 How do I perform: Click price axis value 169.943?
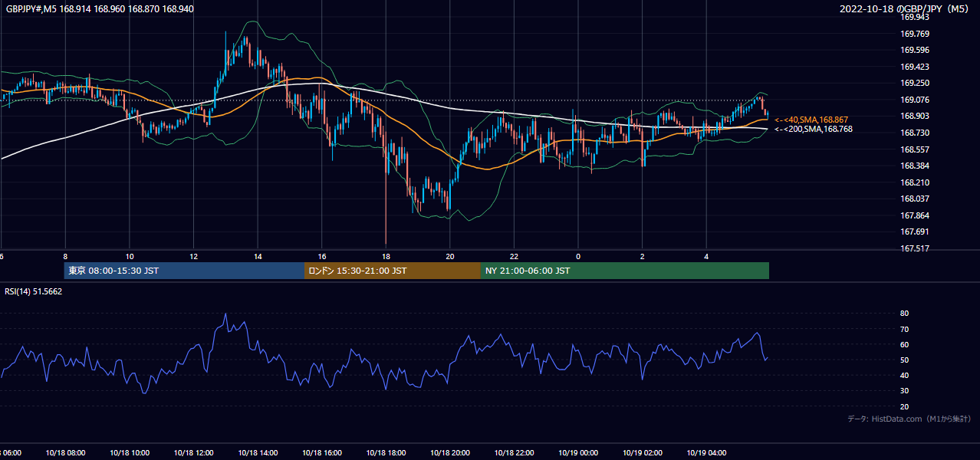(x=915, y=17)
